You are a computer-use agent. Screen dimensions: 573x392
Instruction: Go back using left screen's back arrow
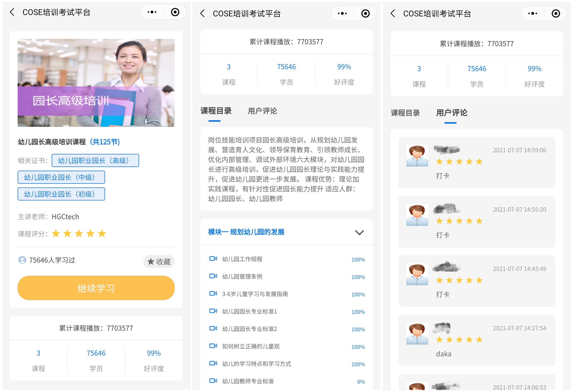pyautogui.click(x=12, y=12)
